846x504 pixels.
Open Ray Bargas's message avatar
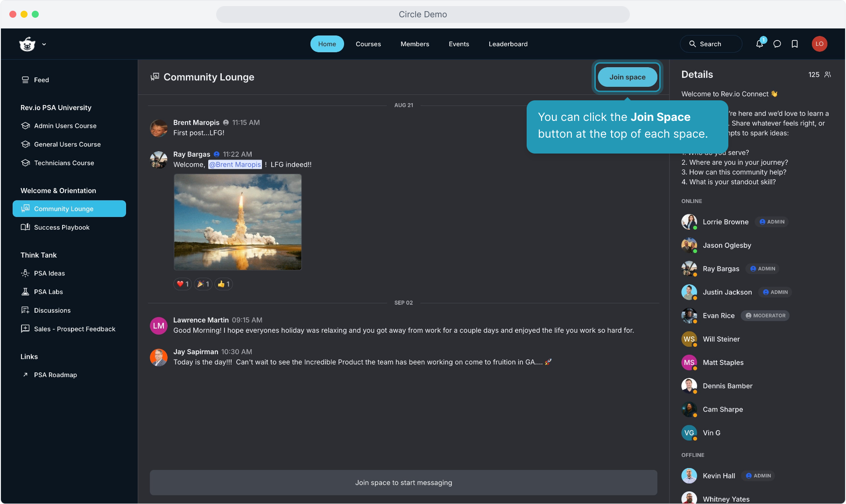coord(159,160)
